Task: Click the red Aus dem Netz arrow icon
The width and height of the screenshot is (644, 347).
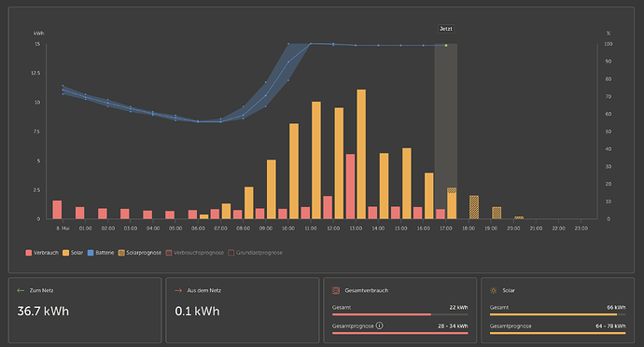Action: (178, 290)
